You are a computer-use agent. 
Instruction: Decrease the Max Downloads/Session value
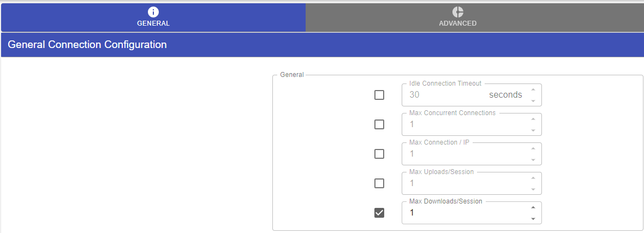533,219
